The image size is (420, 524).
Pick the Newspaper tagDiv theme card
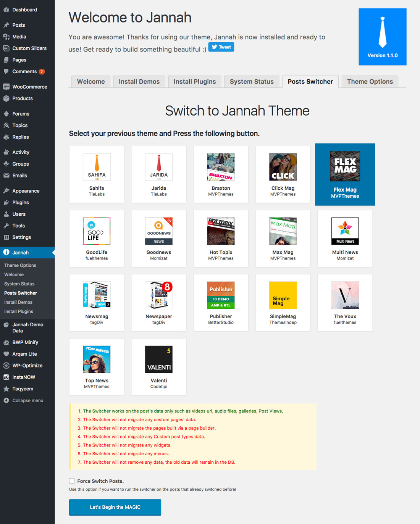click(159, 303)
